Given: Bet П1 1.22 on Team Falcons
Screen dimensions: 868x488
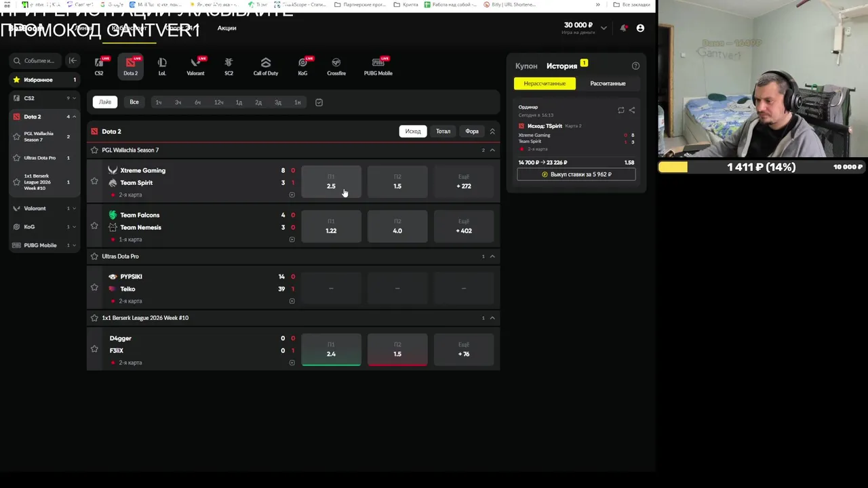Looking at the screenshot, I should pos(331,226).
